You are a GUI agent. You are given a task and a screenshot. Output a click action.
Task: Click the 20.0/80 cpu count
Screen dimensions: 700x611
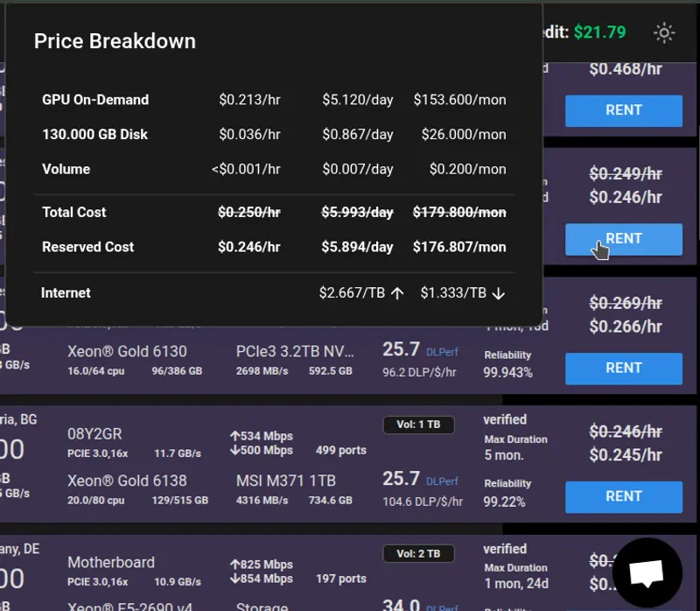96,500
